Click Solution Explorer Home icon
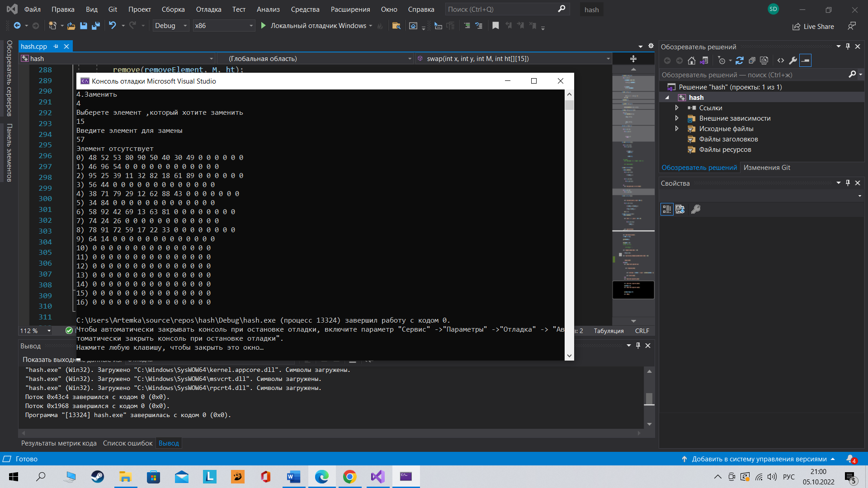 tap(692, 61)
